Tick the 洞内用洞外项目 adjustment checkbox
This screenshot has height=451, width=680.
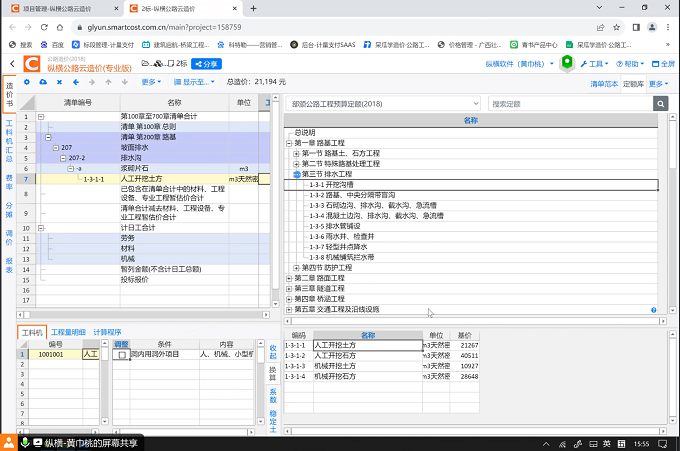(x=121, y=354)
